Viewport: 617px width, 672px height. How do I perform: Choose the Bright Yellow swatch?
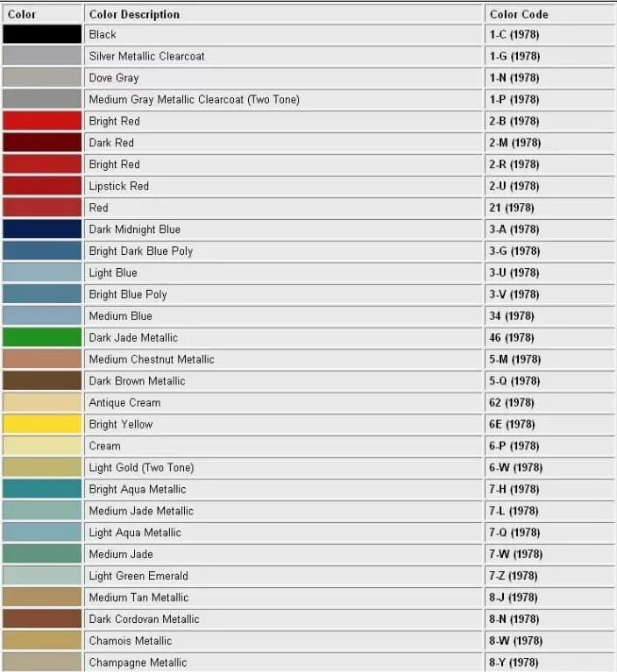click(42, 424)
